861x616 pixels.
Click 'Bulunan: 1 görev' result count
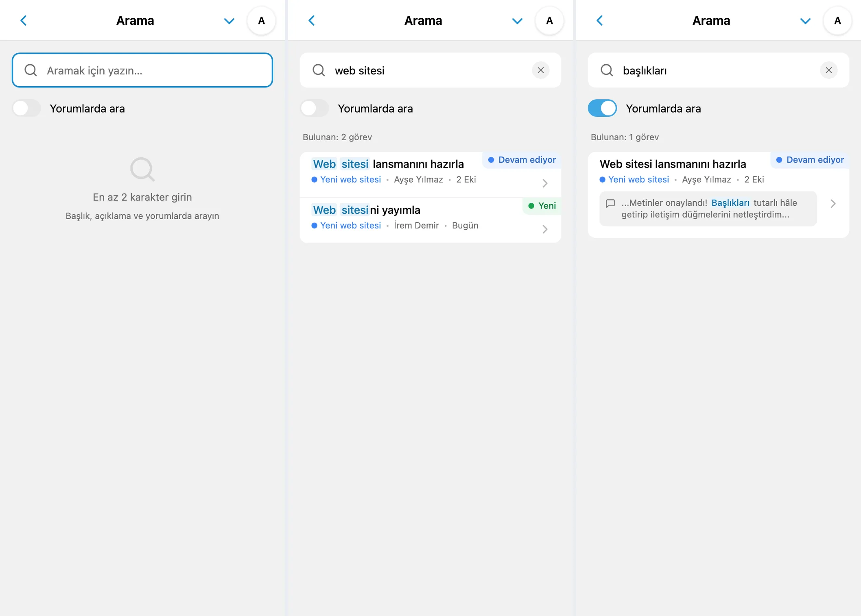625,137
